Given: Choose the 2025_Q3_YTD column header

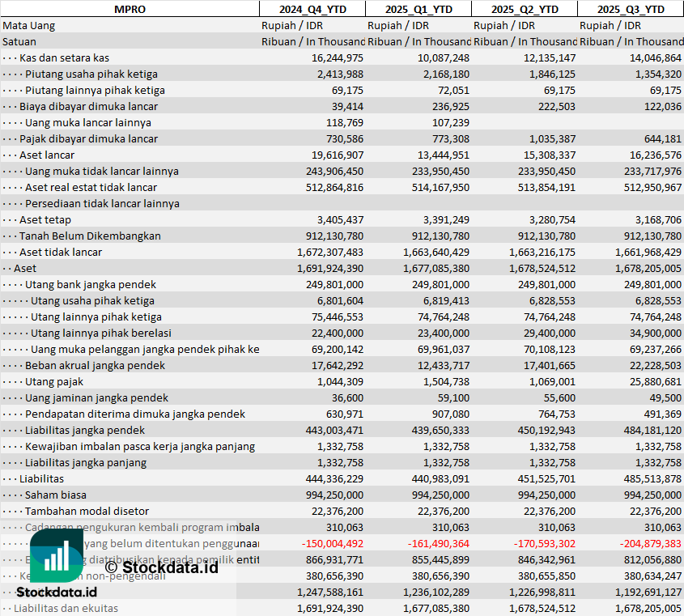Looking at the screenshot, I should pyautogui.click(x=631, y=9).
